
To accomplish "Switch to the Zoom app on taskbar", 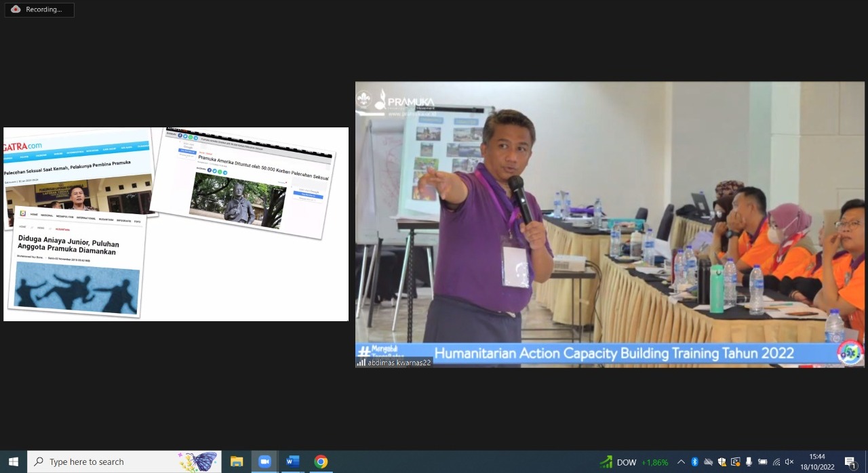I will [264, 461].
